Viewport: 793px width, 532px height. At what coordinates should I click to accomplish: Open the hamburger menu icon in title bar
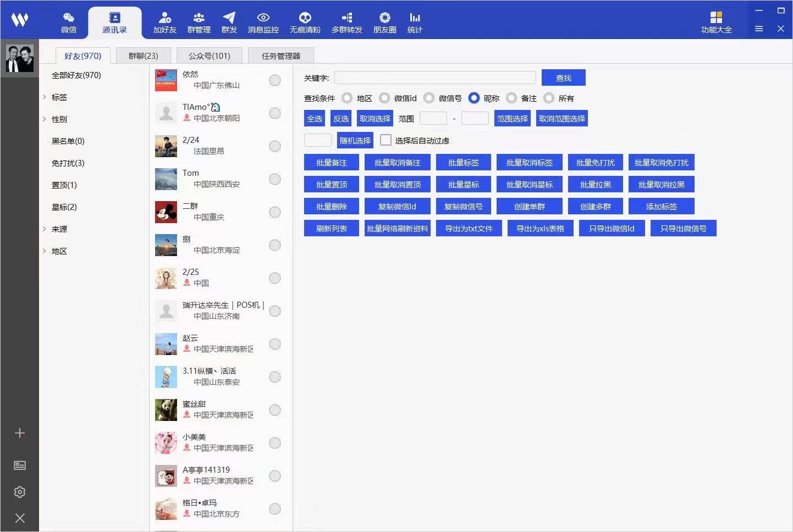pyautogui.click(x=759, y=29)
